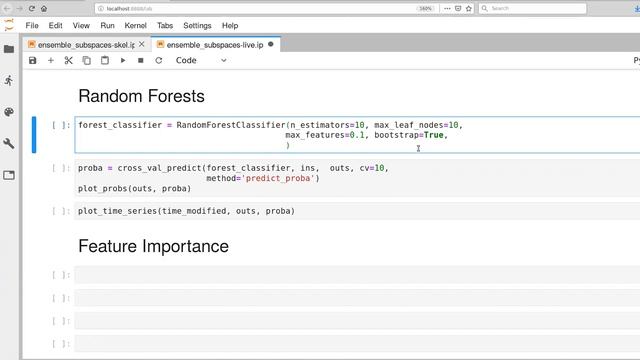
Task: Open the File menu
Action: 32,25
